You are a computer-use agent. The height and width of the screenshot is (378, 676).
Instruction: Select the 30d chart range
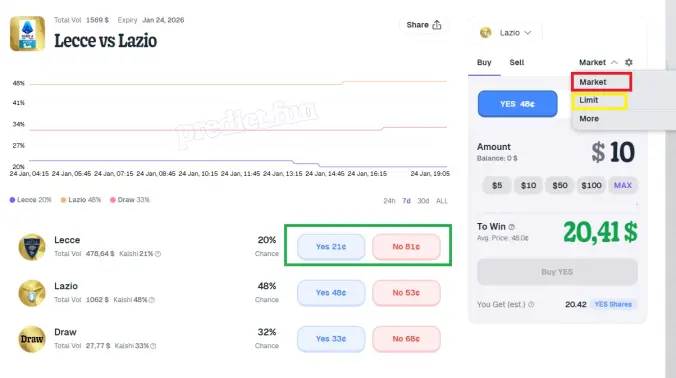point(423,201)
